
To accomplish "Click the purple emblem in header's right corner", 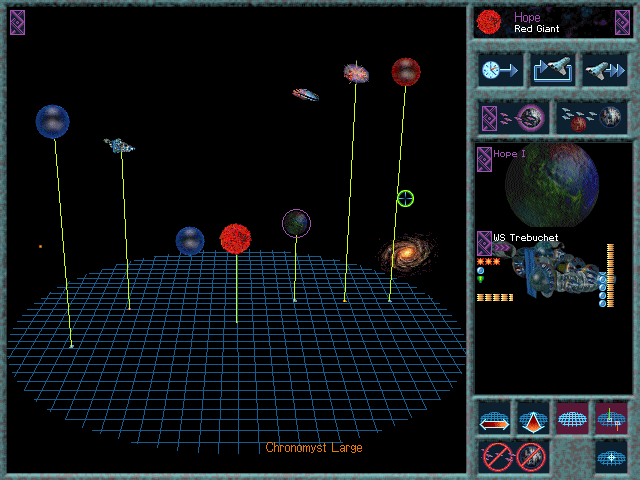I will pos(622,22).
